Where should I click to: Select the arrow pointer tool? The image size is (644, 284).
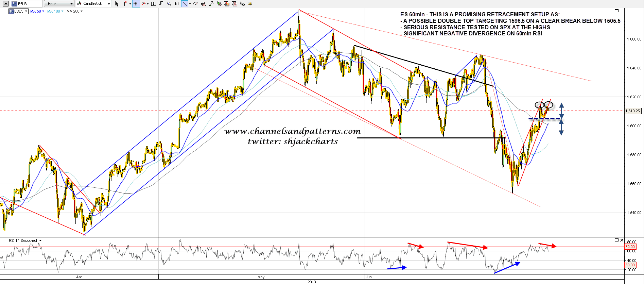[117, 4]
